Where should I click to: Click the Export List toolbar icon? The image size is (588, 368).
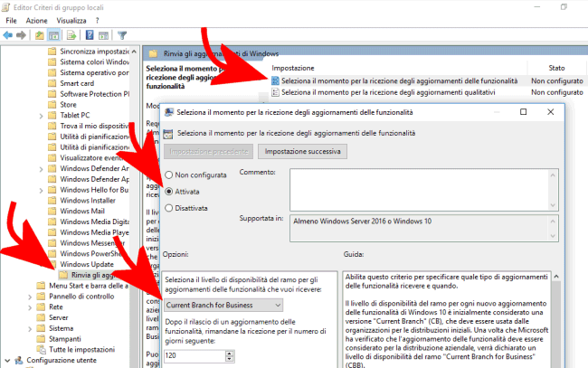(71, 35)
